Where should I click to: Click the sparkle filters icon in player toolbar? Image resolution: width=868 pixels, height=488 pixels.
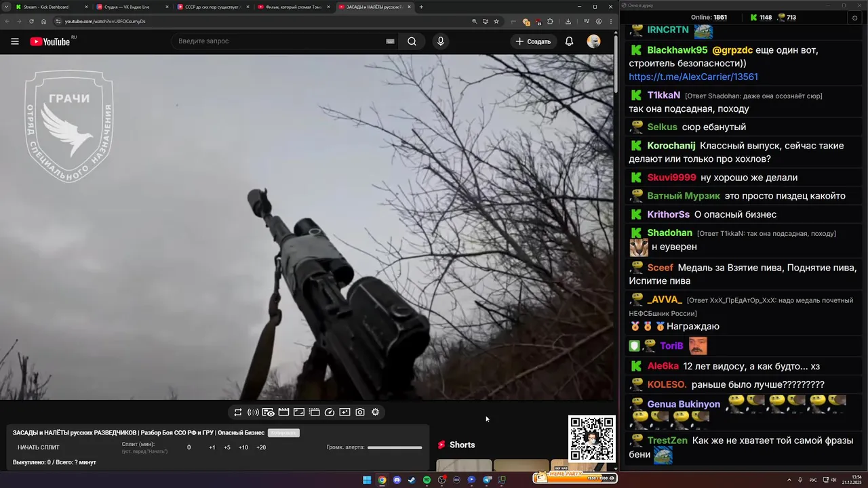344,412
